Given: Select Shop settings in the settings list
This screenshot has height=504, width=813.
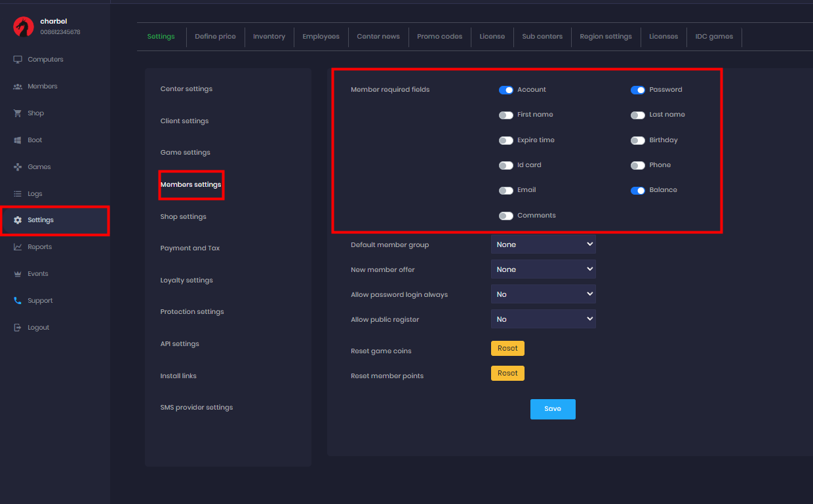Looking at the screenshot, I should (x=183, y=217).
